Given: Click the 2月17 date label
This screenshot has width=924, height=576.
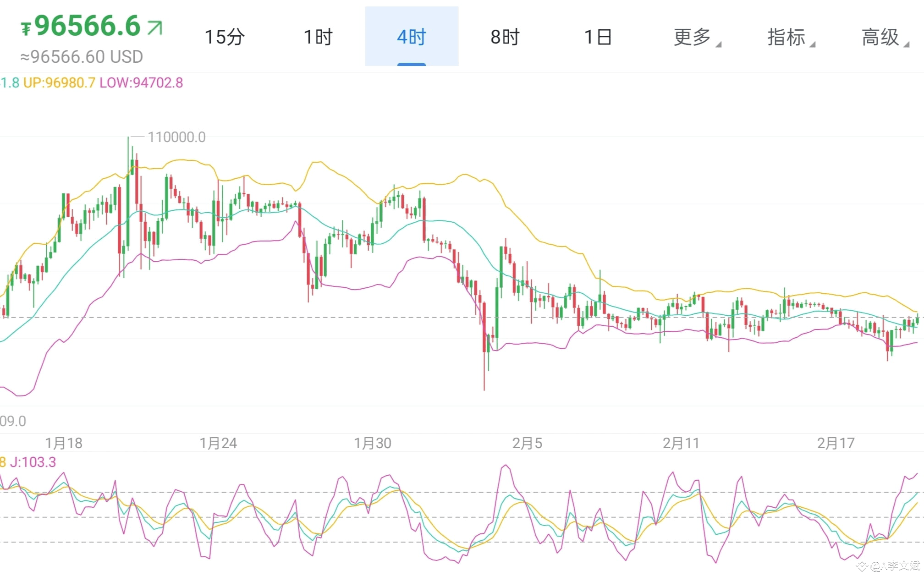Looking at the screenshot, I should click(x=836, y=443).
